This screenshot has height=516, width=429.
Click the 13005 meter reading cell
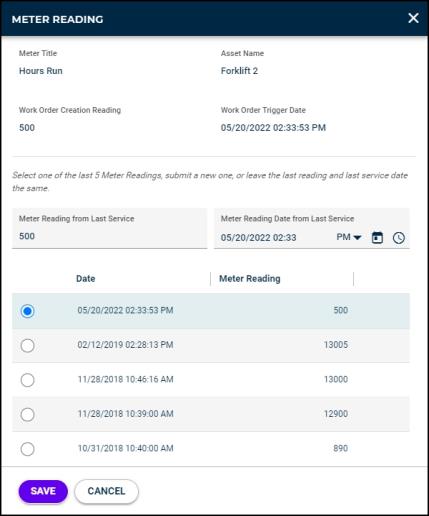336,345
